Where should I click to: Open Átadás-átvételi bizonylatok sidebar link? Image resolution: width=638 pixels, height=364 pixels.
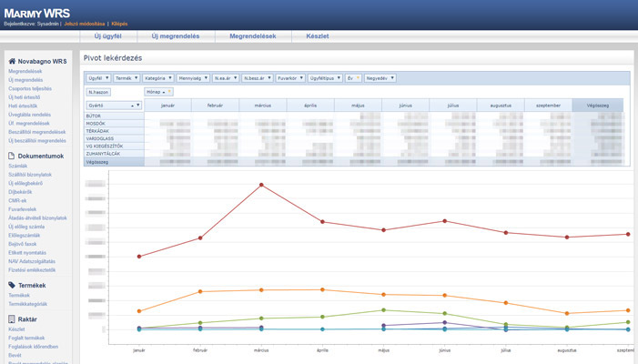click(37, 218)
